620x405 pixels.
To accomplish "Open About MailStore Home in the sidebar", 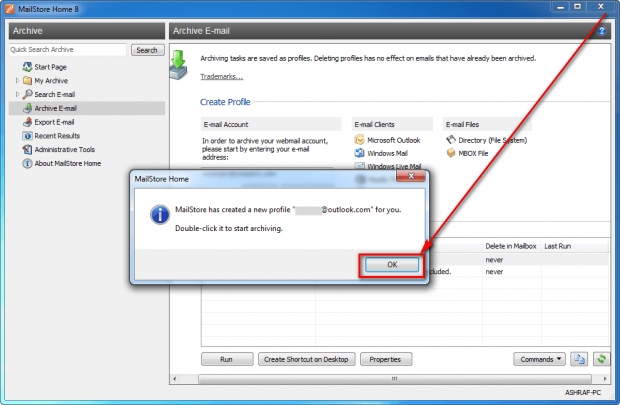I will pos(68,163).
